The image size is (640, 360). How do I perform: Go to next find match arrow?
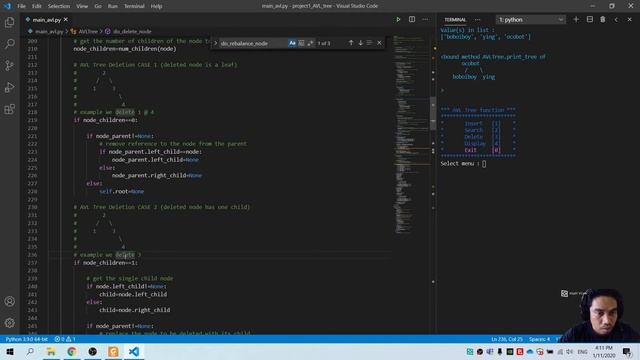[x=360, y=43]
